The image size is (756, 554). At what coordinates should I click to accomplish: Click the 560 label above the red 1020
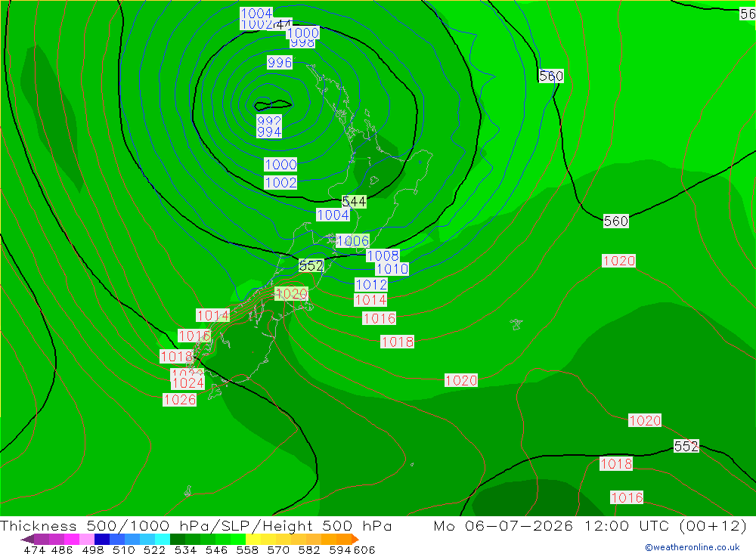pyautogui.click(x=615, y=221)
